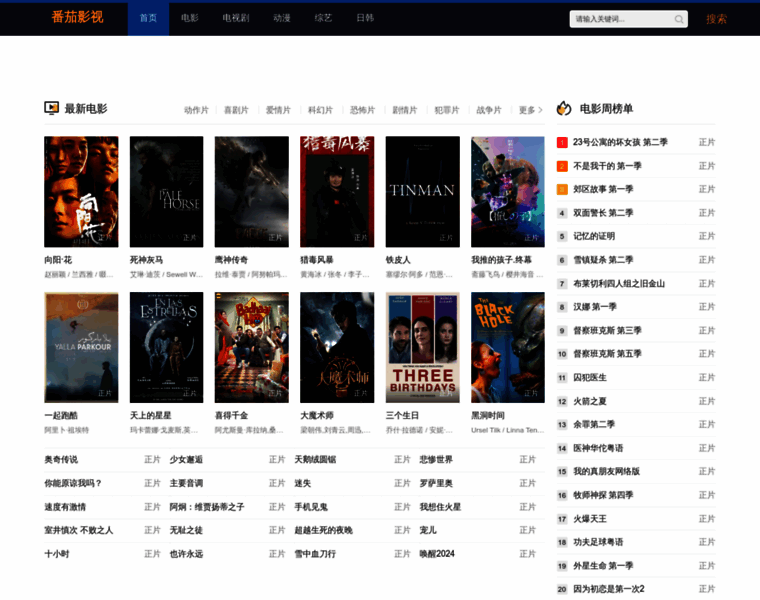Open 超越生死的夜晚 list entry
Viewport: 760px width, 600px height.
(x=324, y=531)
